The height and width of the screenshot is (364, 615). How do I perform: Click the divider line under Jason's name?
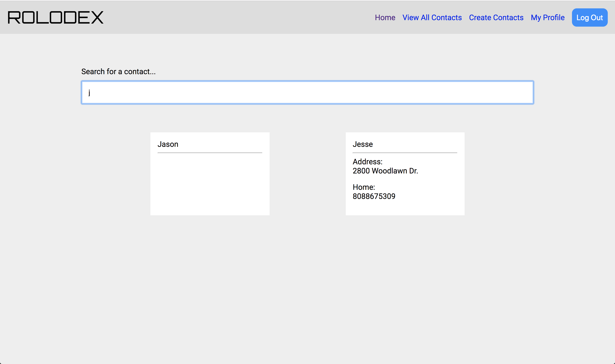click(x=210, y=153)
